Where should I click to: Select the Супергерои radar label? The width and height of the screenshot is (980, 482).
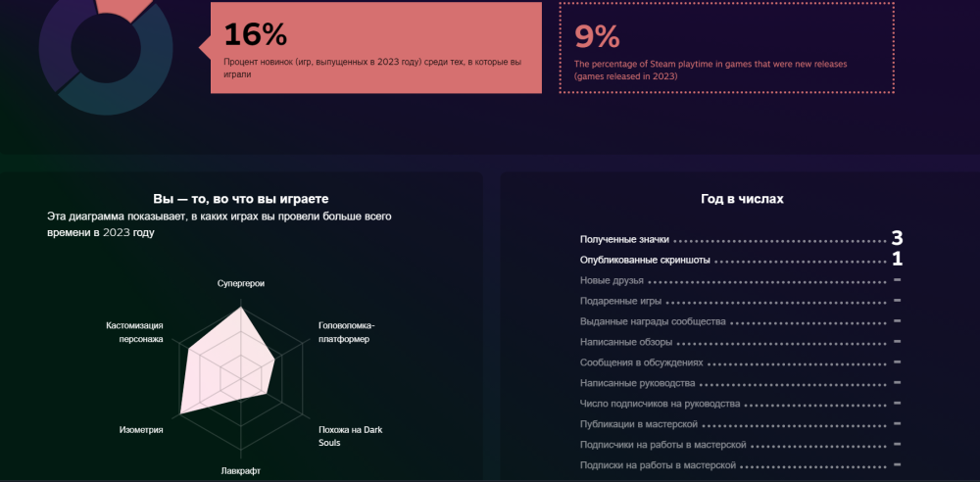(241, 284)
